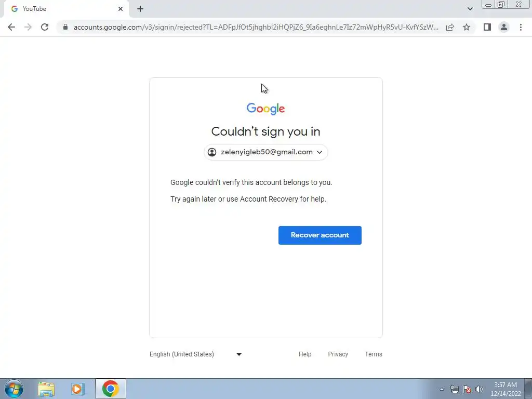The height and width of the screenshot is (399, 532).
Task: Open the Chrome three-dot menu
Action: click(521, 27)
